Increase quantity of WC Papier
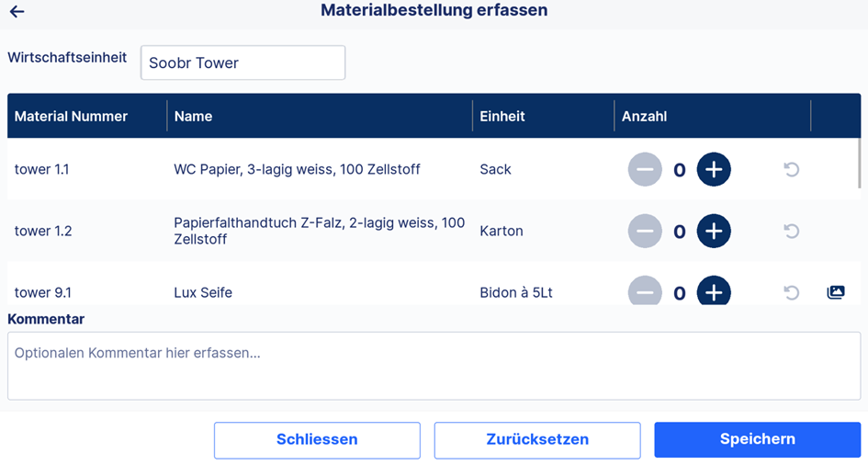868x465 pixels. point(714,169)
